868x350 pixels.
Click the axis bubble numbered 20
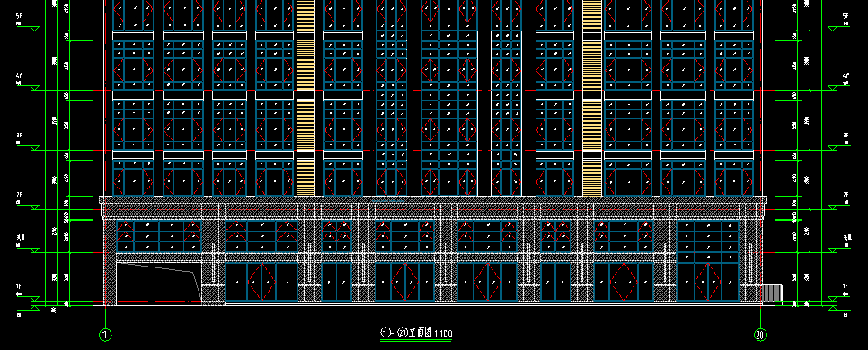pos(760,335)
